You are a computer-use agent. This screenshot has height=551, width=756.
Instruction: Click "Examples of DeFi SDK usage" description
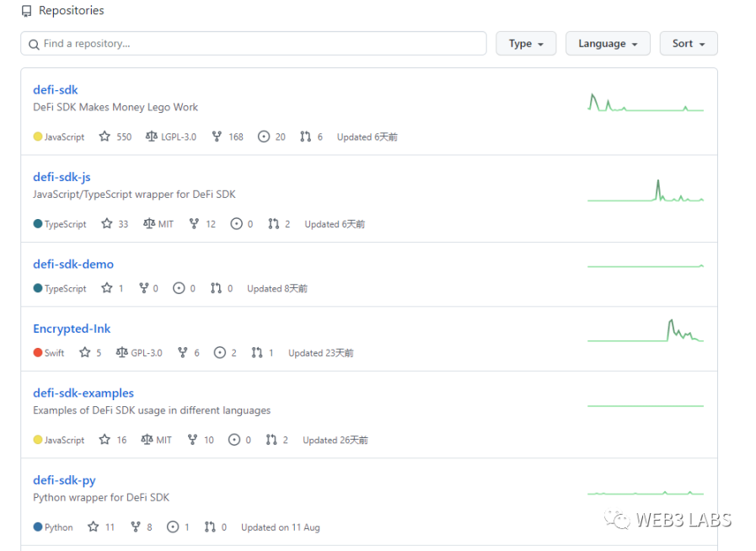tap(152, 410)
